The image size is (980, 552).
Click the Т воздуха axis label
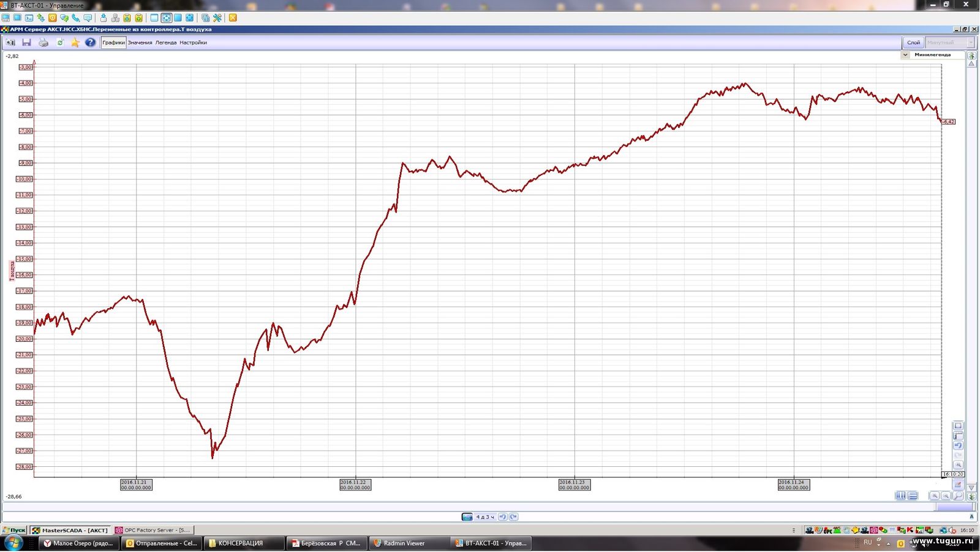coord(12,270)
